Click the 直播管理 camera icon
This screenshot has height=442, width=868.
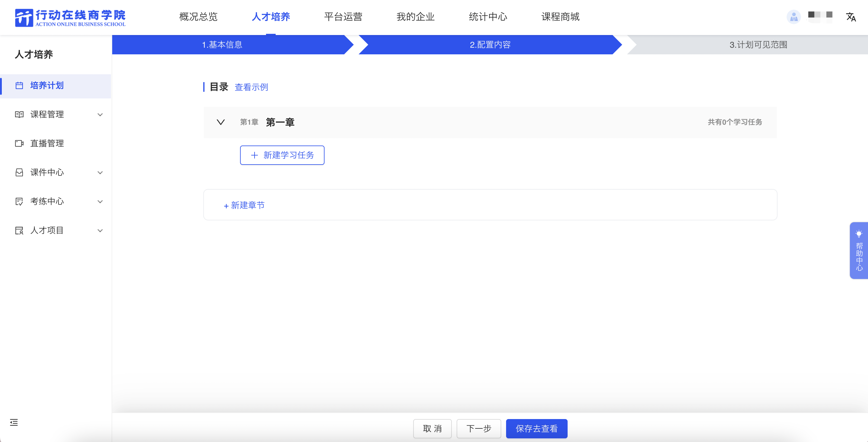[x=19, y=143]
